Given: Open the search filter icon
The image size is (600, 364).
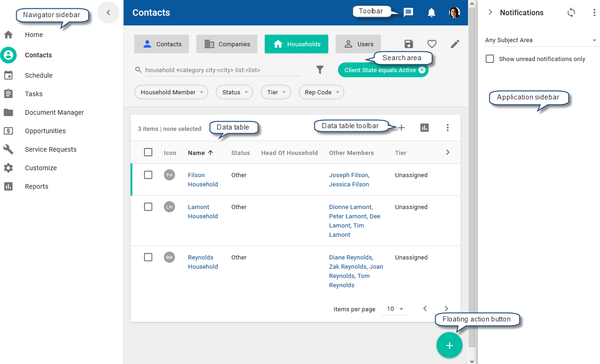Looking at the screenshot, I should (x=320, y=69).
